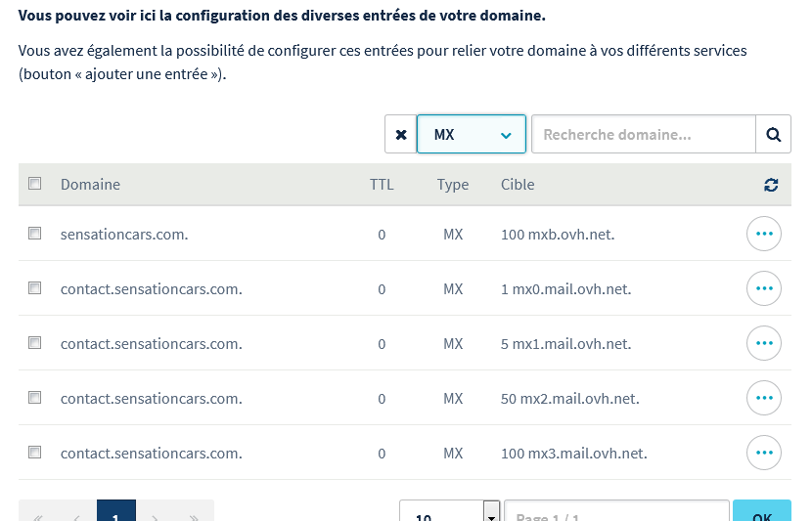Clear the MX filter with the X icon
The image size is (812, 521).
(x=400, y=135)
